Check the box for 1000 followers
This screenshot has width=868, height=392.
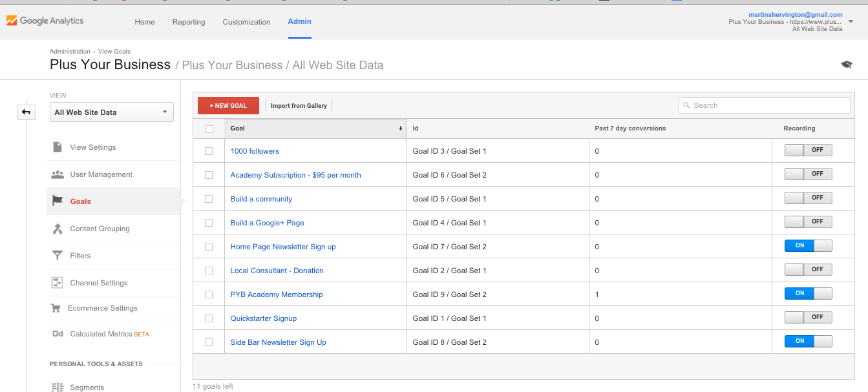coord(209,151)
